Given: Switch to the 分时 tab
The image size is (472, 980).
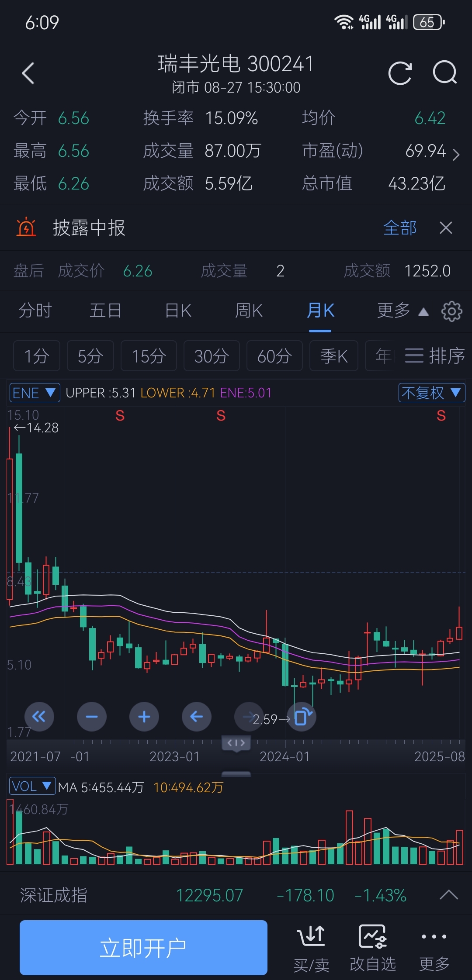Looking at the screenshot, I should [35, 311].
